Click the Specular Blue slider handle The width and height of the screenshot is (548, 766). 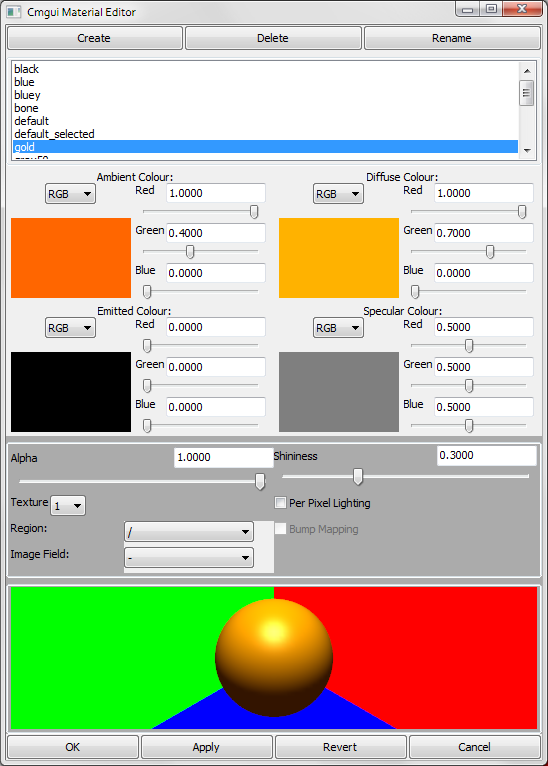(469, 426)
